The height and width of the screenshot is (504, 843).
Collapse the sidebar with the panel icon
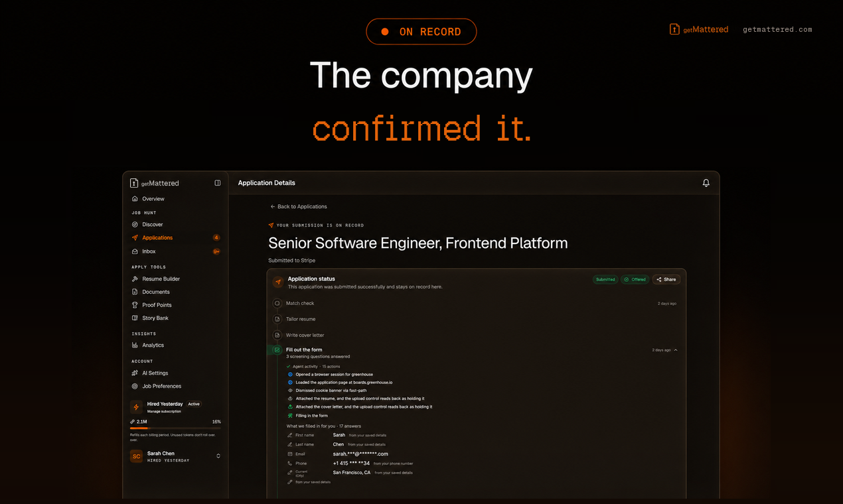[x=218, y=183]
